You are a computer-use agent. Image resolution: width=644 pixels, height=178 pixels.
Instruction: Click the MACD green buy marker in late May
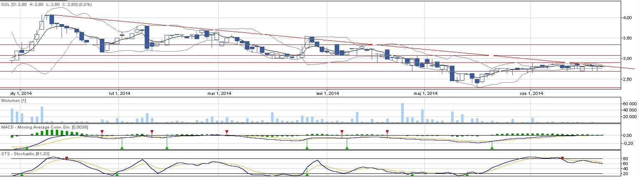492,147
